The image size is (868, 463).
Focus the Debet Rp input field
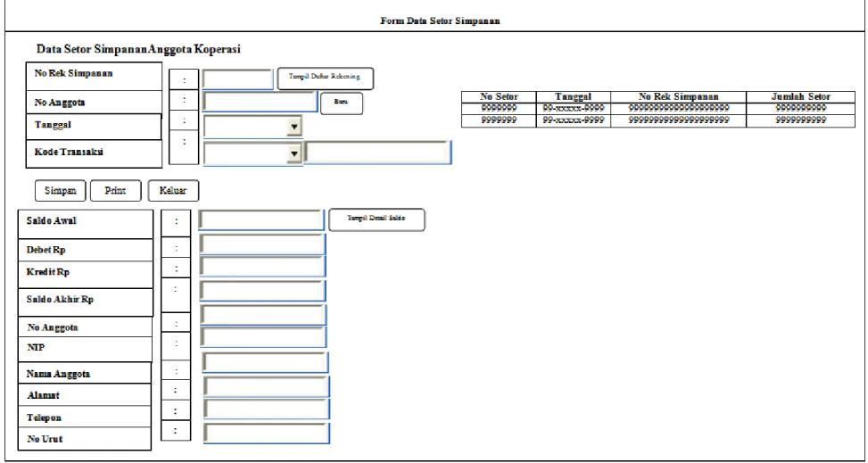[262, 244]
